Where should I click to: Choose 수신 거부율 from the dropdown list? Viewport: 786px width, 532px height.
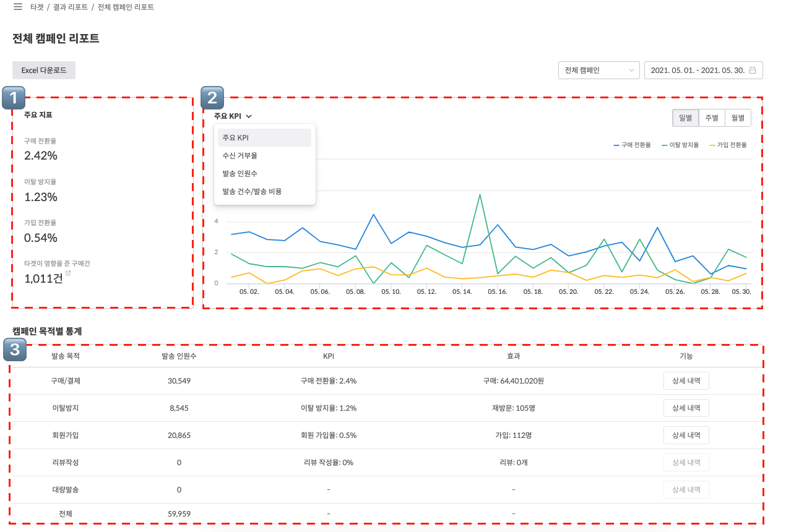240,156
